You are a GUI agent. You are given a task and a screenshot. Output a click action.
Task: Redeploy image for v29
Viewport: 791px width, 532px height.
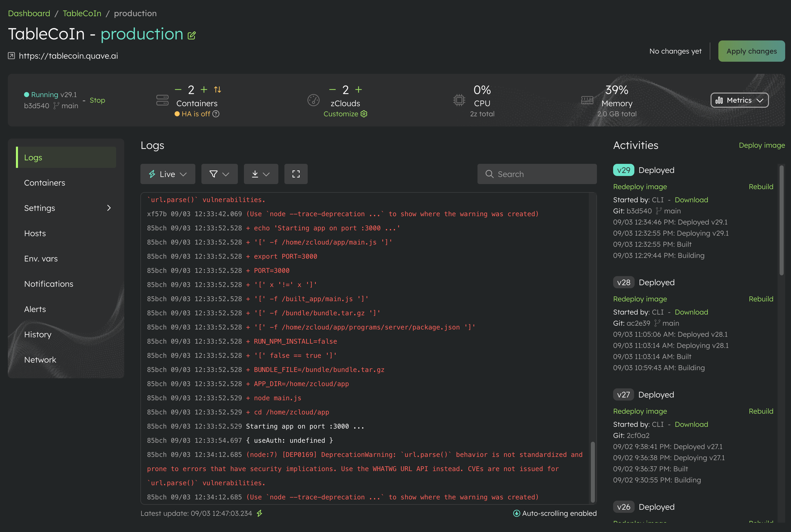pos(640,187)
